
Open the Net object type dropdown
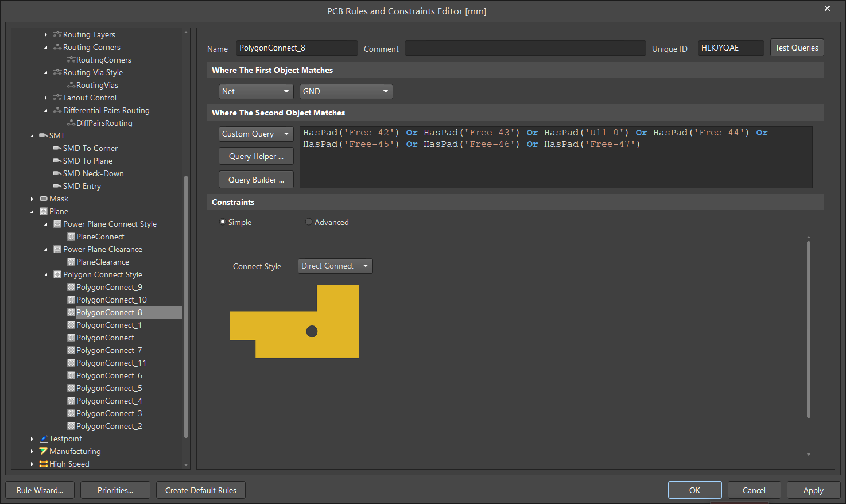(x=256, y=91)
